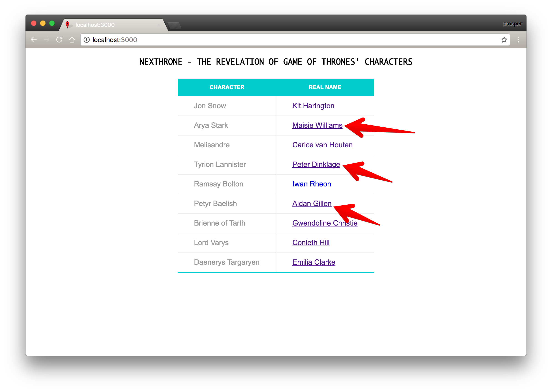Open the Carice van Houten link
Viewport: 552px width, 392px height.
tap(322, 145)
